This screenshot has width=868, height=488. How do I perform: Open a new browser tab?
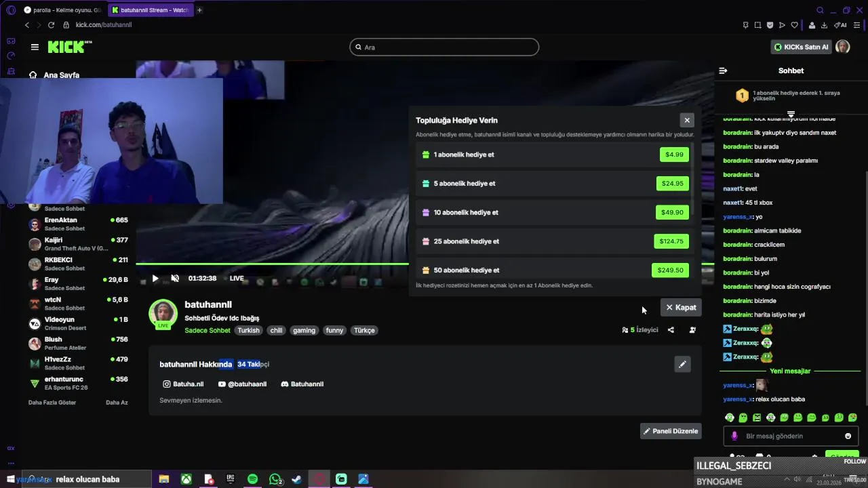coord(199,10)
